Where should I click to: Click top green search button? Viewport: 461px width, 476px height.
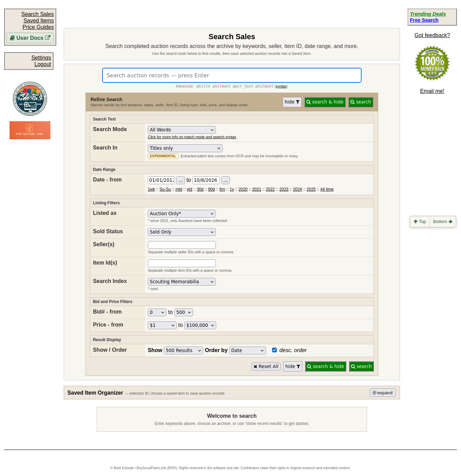[x=361, y=102]
